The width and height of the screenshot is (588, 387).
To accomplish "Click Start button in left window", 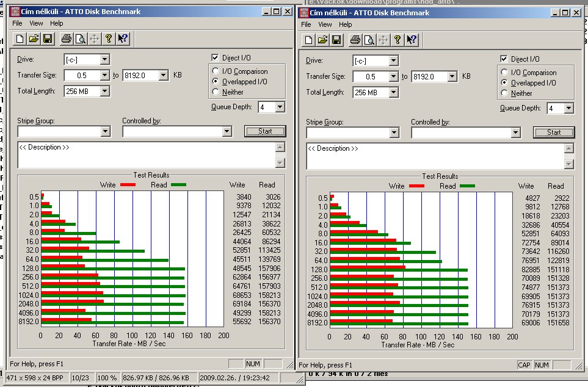I will point(265,131).
